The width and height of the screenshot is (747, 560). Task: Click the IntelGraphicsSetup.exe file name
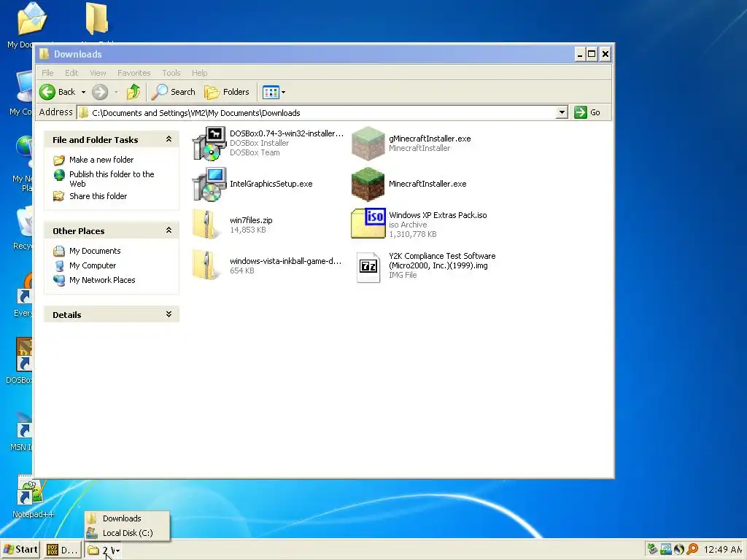271,184
